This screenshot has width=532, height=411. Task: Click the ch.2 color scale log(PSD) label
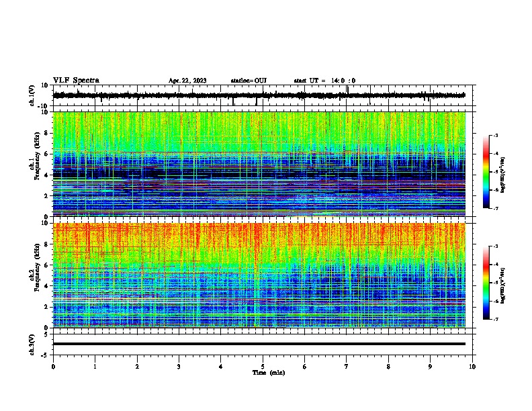click(x=502, y=285)
